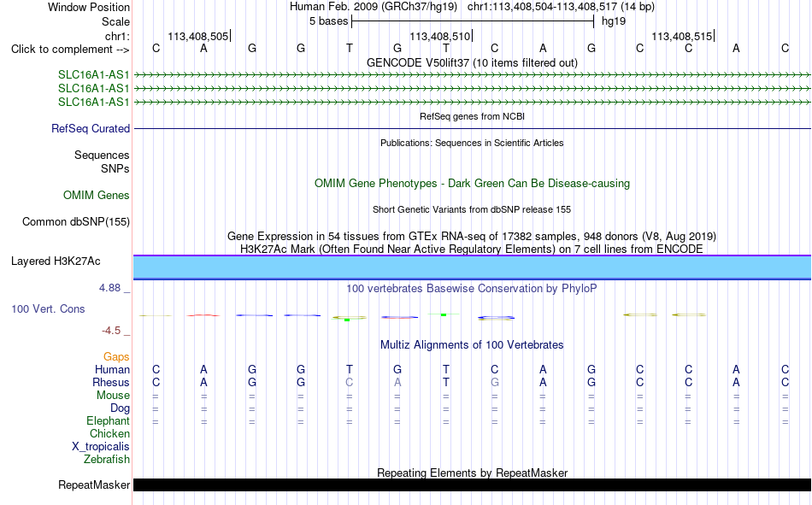Click the OMIM Gene Phenotypes track title
Screen dimensions: 812x505
coord(472,184)
